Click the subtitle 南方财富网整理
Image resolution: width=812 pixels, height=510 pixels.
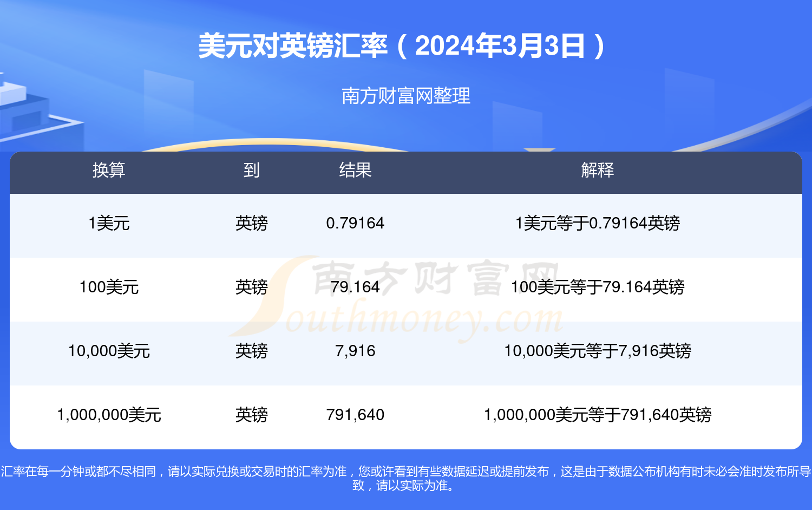click(406, 96)
